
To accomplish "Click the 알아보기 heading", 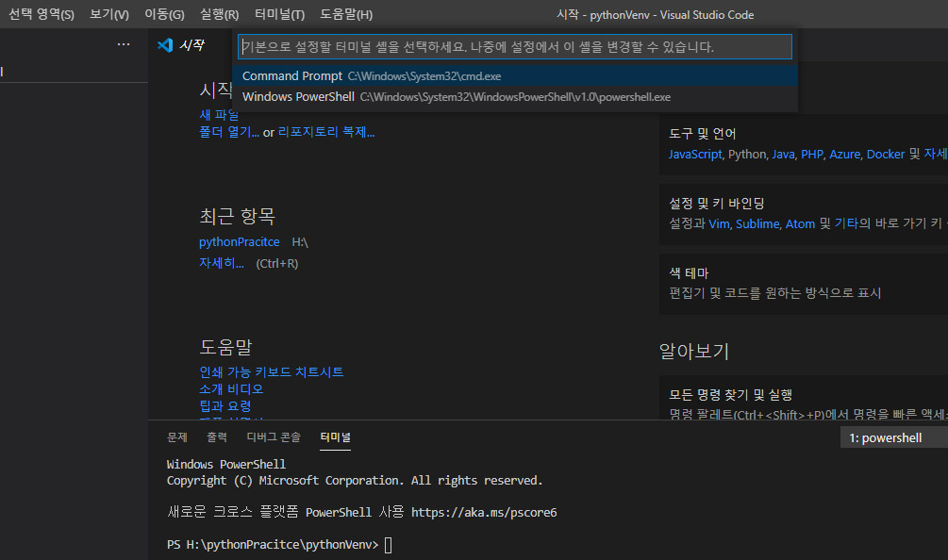I will point(694,351).
